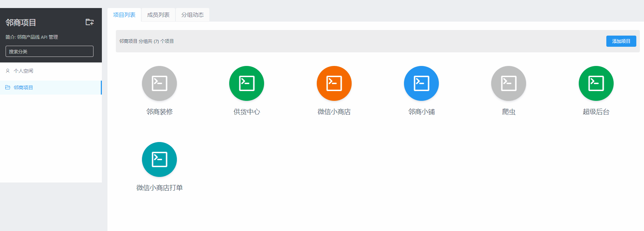The image size is (644, 231).
Task: Open the 微信小商店打单 teal project icon
Action: coord(159,159)
